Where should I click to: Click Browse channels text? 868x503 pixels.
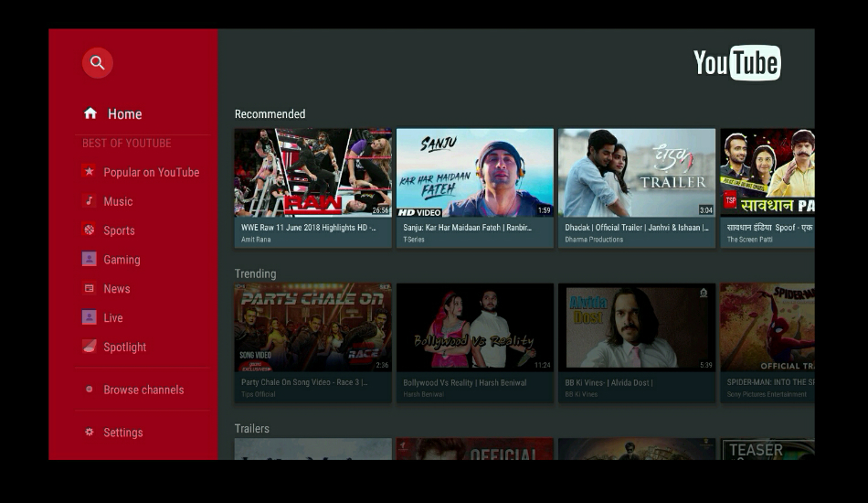pos(143,390)
